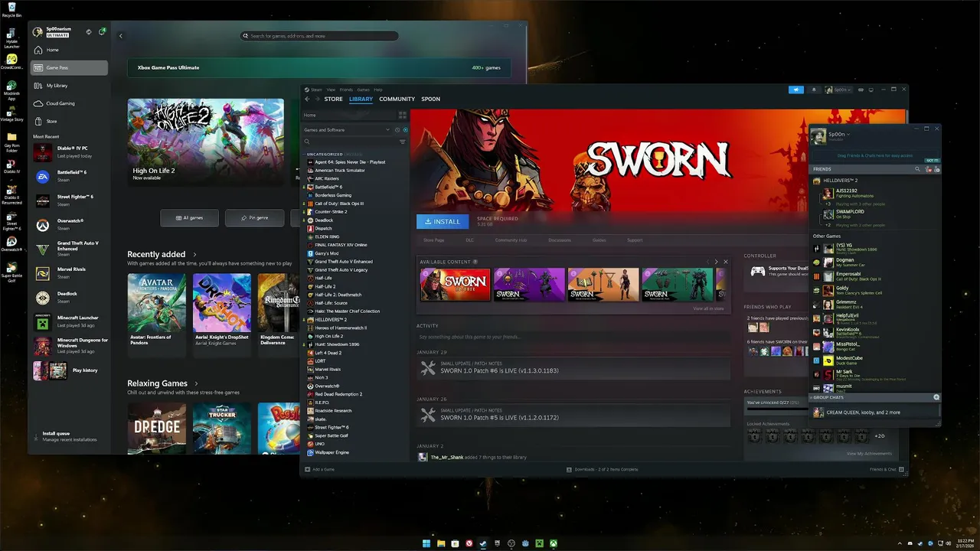Click Add a Game in Steam
Screen dimensions: 980x551
click(320, 469)
